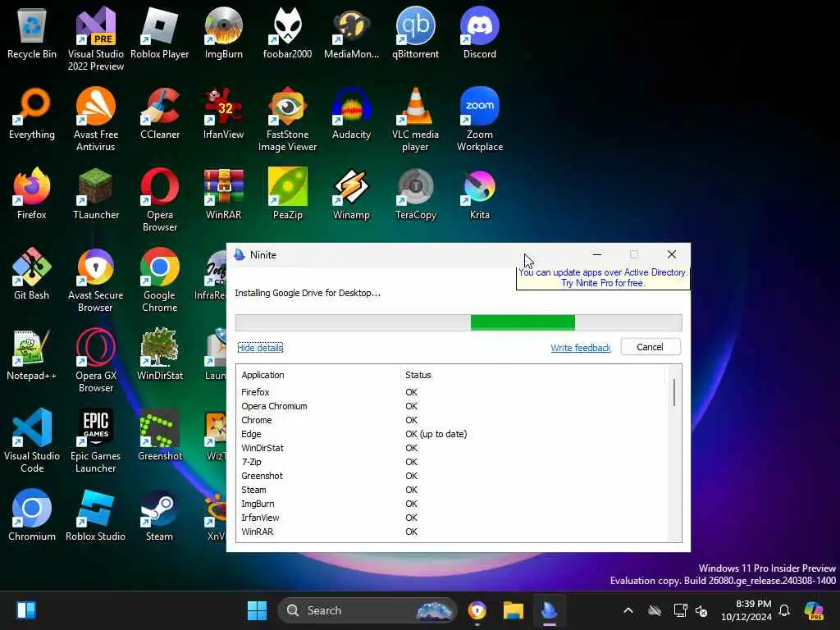Image resolution: width=840 pixels, height=630 pixels.
Task: Select the Firefox row in Ninite list
Action: (453, 392)
